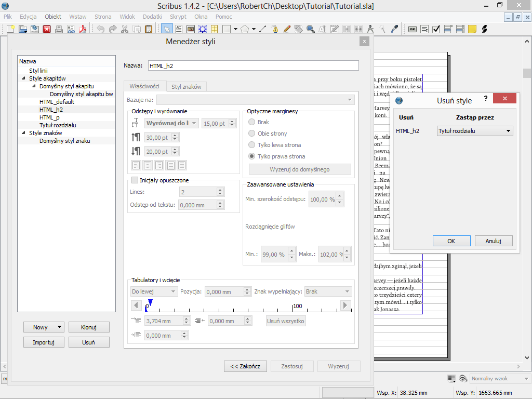
Task: Select the Zoom magnifier tool
Action: pyautogui.click(x=311, y=29)
